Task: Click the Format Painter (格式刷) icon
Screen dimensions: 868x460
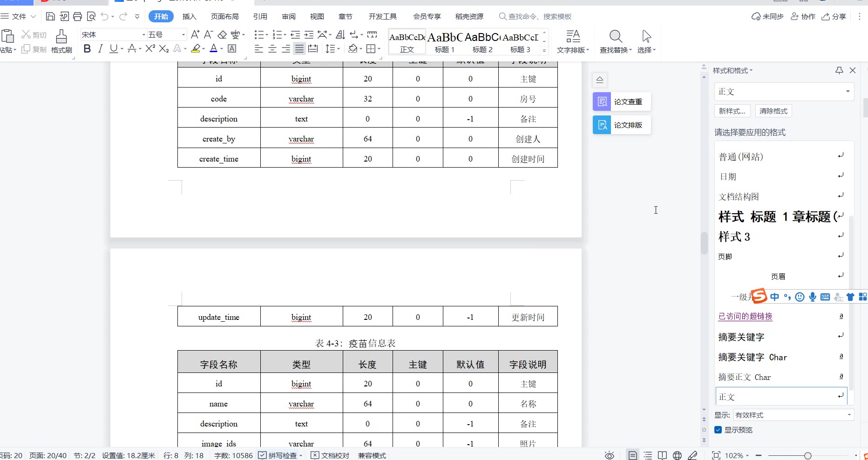Action: click(x=61, y=41)
